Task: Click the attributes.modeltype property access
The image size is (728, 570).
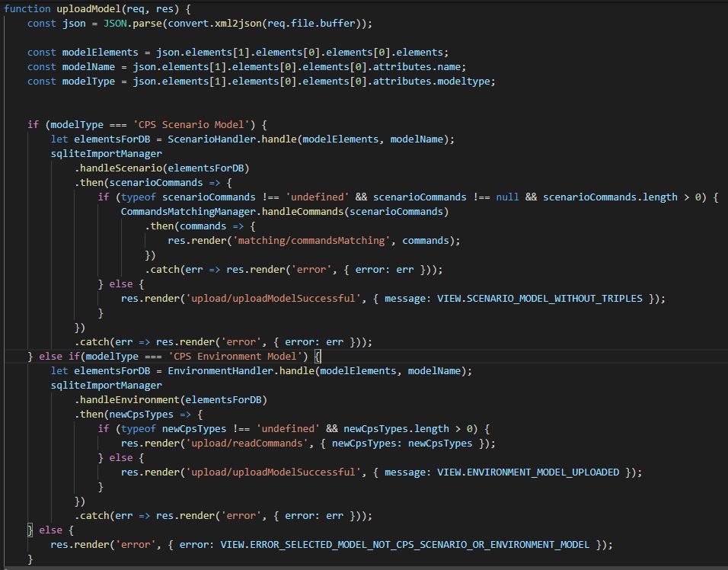Action: point(432,81)
